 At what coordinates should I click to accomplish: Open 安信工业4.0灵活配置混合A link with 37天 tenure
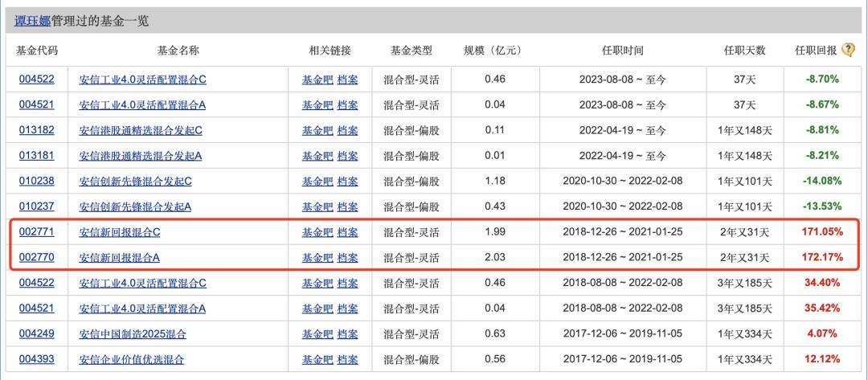pyautogui.click(x=142, y=104)
